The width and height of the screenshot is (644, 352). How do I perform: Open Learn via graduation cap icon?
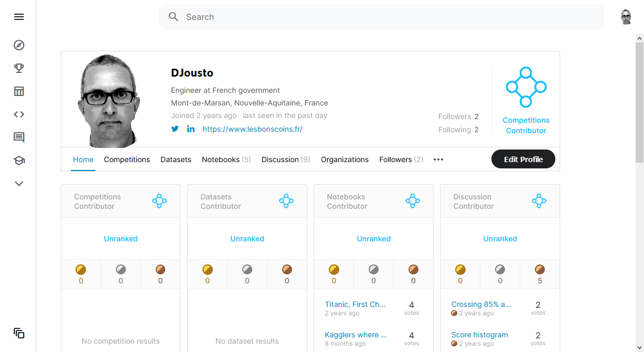(19, 161)
